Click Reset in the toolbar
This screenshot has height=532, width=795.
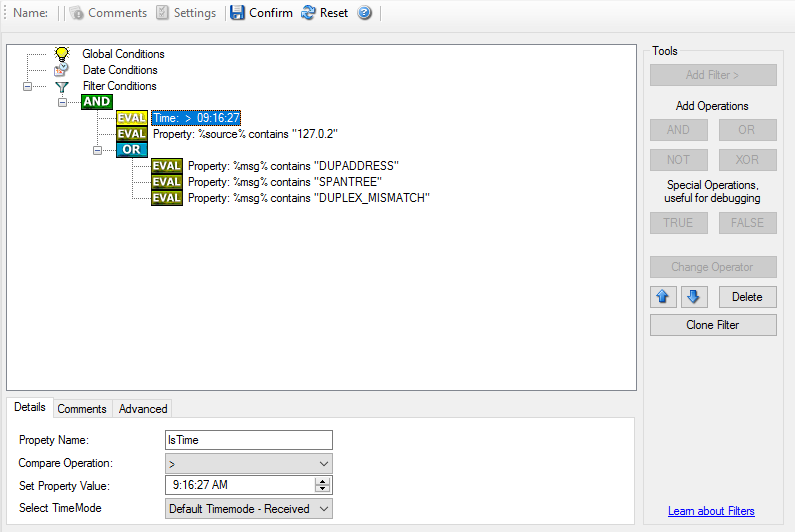324,13
